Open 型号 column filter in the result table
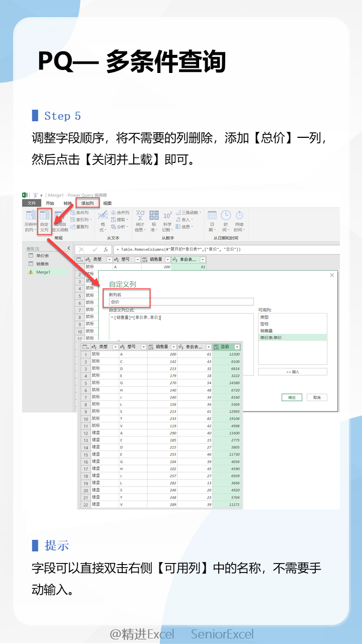 144,347
